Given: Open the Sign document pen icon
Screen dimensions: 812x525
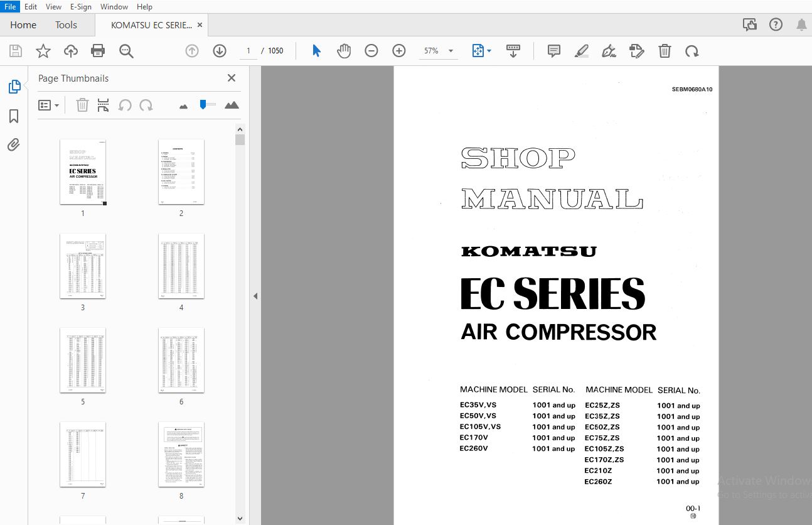Looking at the screenshot, I should tap(609, 51).
